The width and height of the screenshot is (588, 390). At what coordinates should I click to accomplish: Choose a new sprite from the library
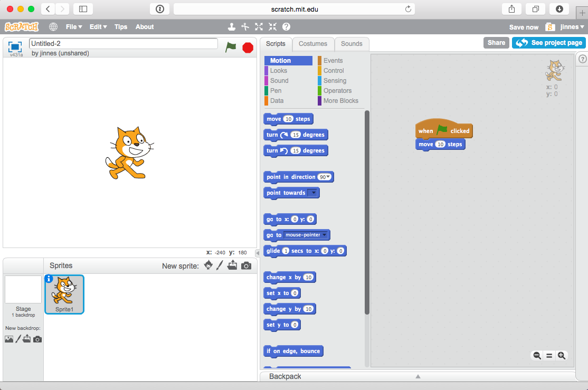point(208,266)
